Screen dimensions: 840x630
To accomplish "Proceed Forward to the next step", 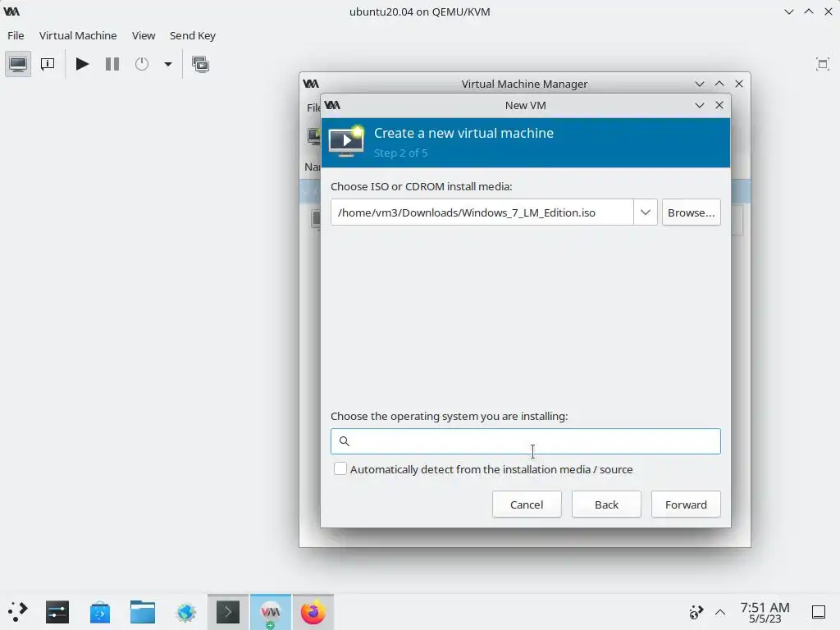I will coord(686,504).
